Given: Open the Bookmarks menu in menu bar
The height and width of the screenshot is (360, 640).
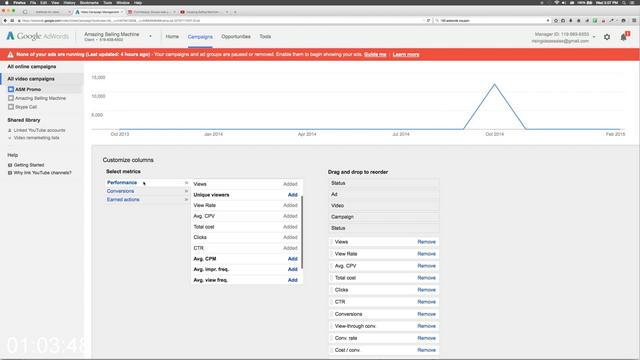Looking at the screenshot, I should pyautogui.click(x=89, y=2).
